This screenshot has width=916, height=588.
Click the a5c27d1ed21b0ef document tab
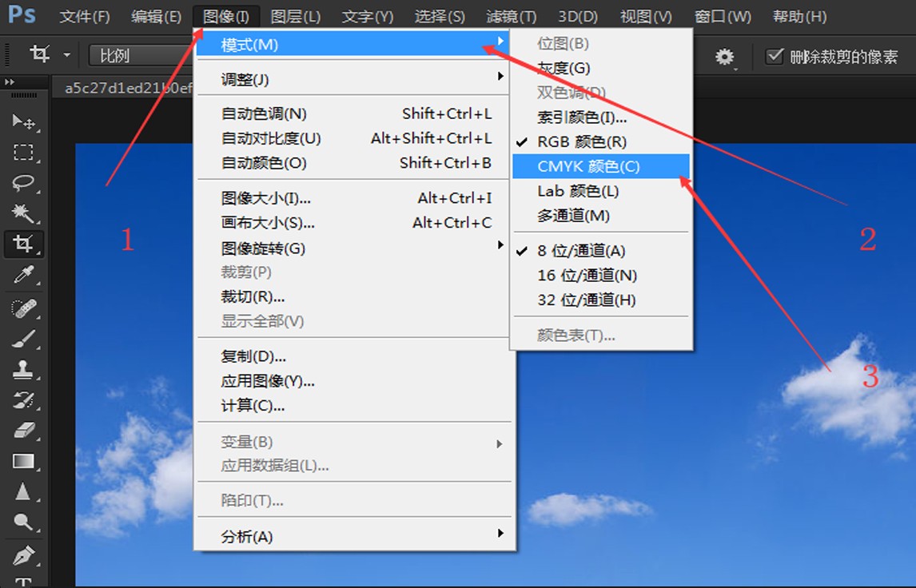click(x=124, y=88)
